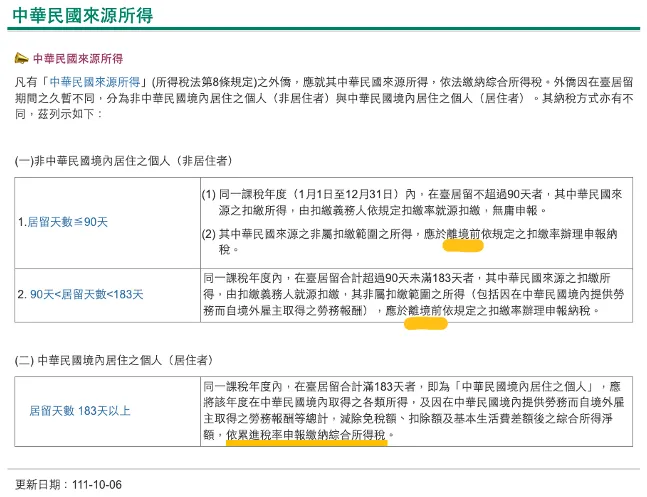This screenshot has width=647, height=497.
Task: Click the line 同，茲列示如下：
Action: coord(58,114)
